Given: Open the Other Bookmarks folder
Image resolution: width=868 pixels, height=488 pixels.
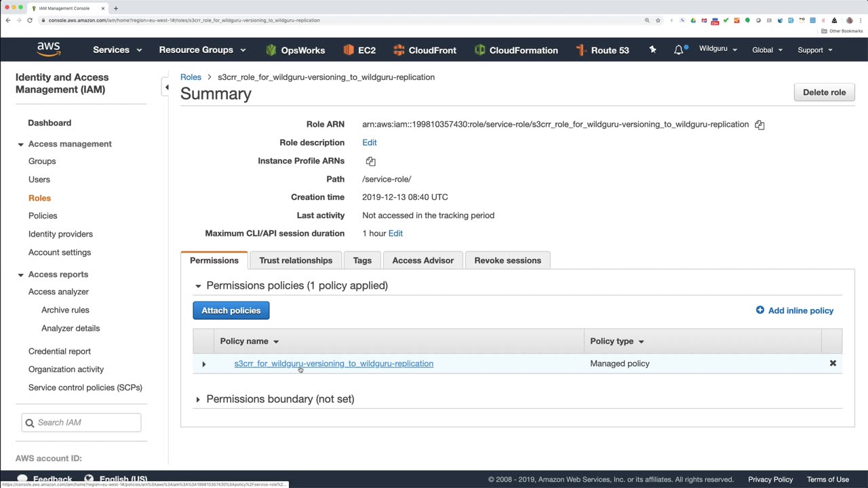Looking at the screenshot, I should (842, 31).
